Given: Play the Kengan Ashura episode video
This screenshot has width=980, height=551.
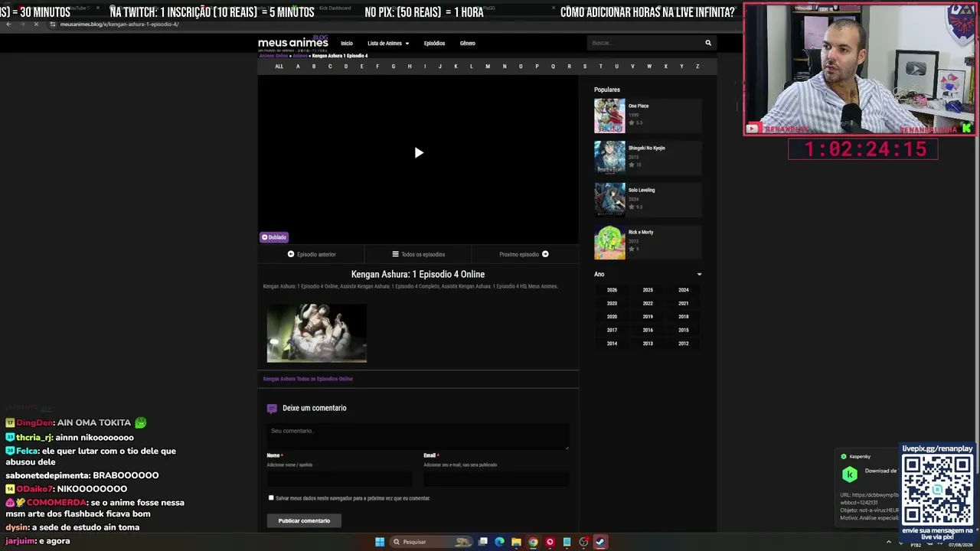Looking at the screenshot, I should [x=418, y=153].
